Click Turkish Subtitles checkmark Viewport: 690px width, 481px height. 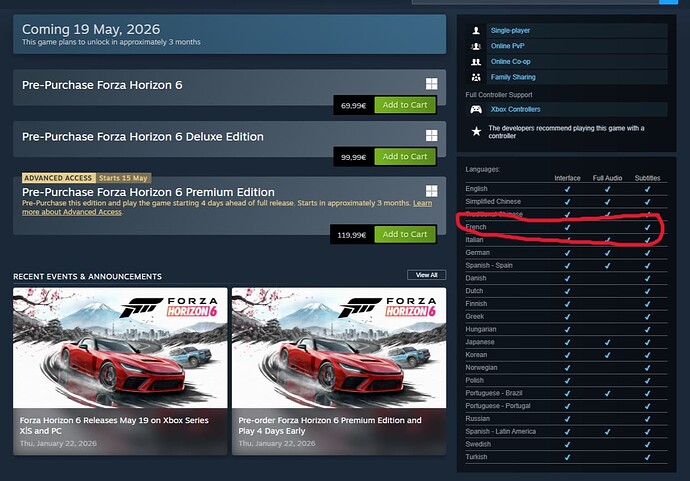click(647, 457)
